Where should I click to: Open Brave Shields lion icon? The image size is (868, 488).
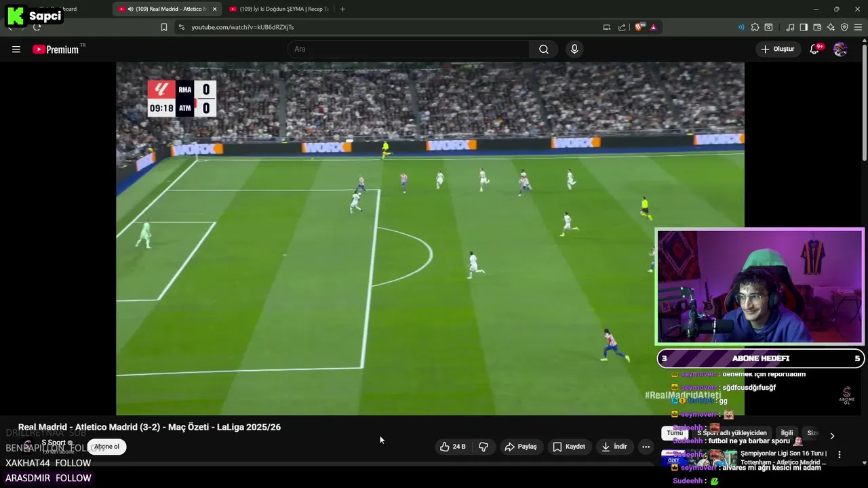point(639,27)
